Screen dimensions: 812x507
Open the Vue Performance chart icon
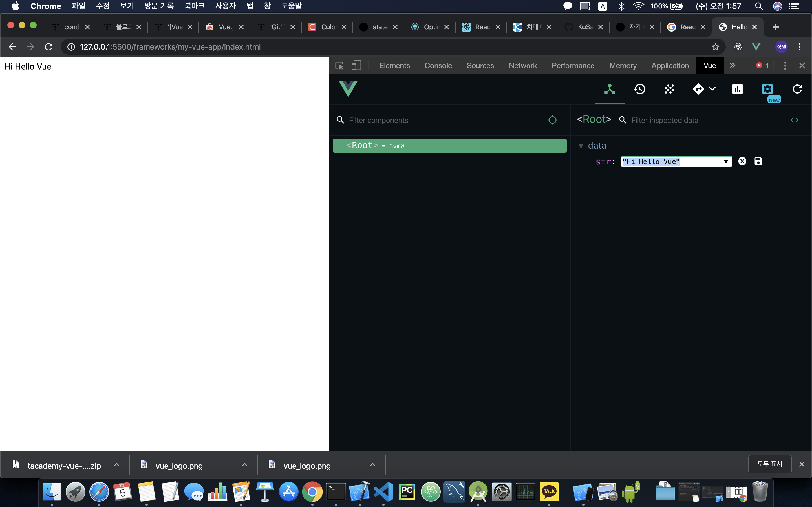pos(737,89)
